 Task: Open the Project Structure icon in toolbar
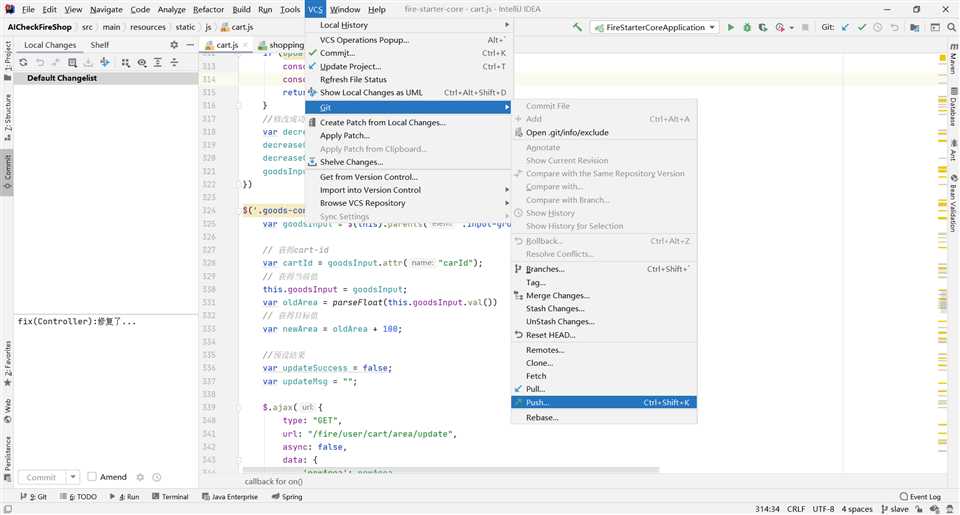click(x=915, y=27)
